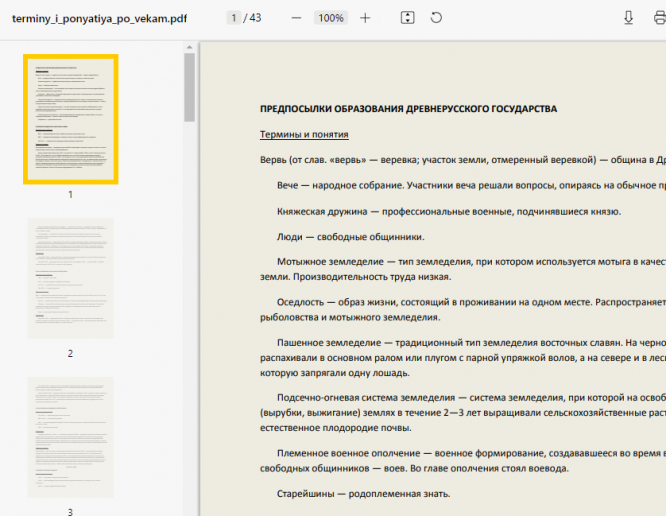The image size is (666, 516).
Task: Print the document using the printer icon
Action: pos(659,18)
